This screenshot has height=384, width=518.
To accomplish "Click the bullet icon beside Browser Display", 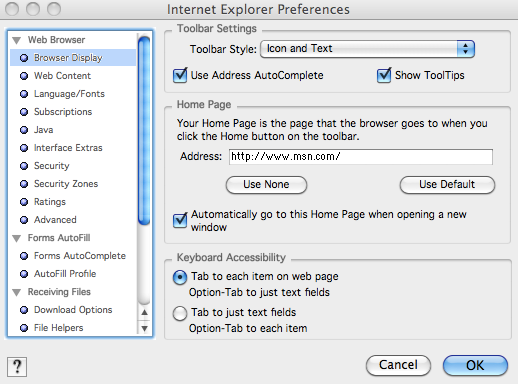I will (24, 58).
